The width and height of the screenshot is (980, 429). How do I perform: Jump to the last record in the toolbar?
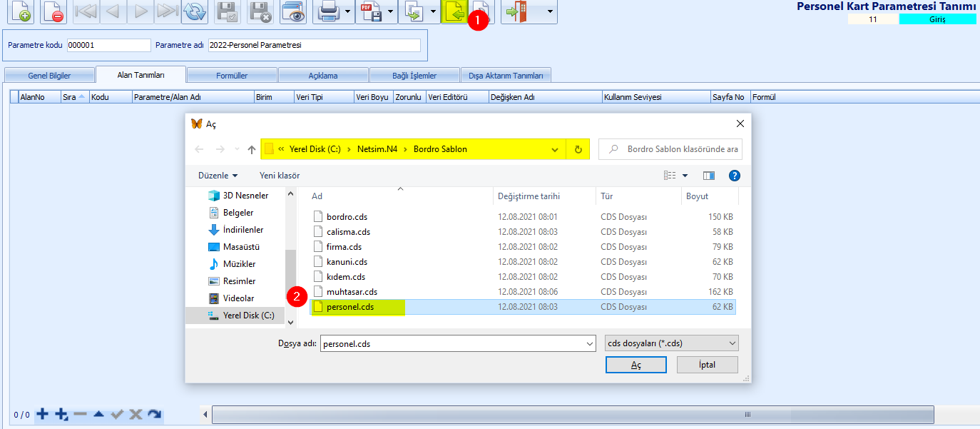tap(167, 11)
